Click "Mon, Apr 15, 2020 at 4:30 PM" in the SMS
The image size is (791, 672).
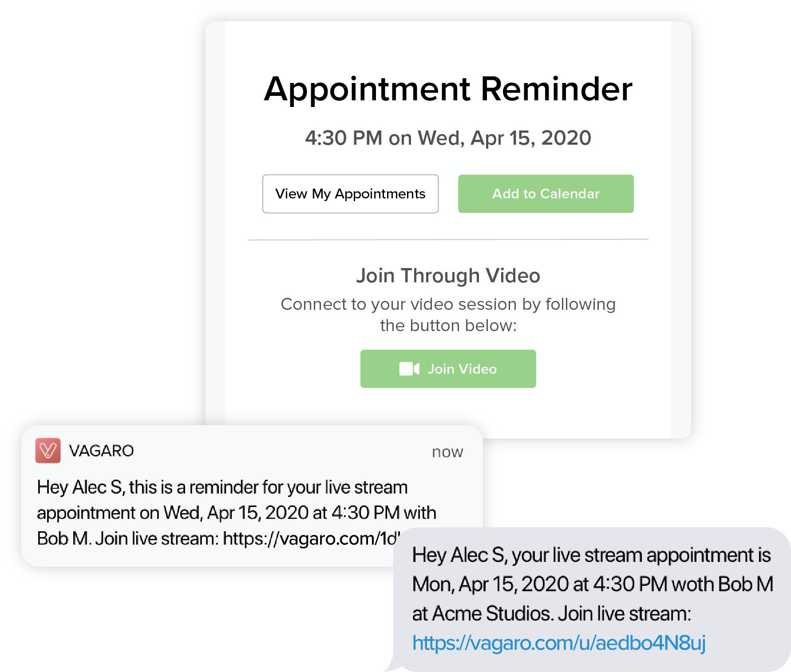539,585
